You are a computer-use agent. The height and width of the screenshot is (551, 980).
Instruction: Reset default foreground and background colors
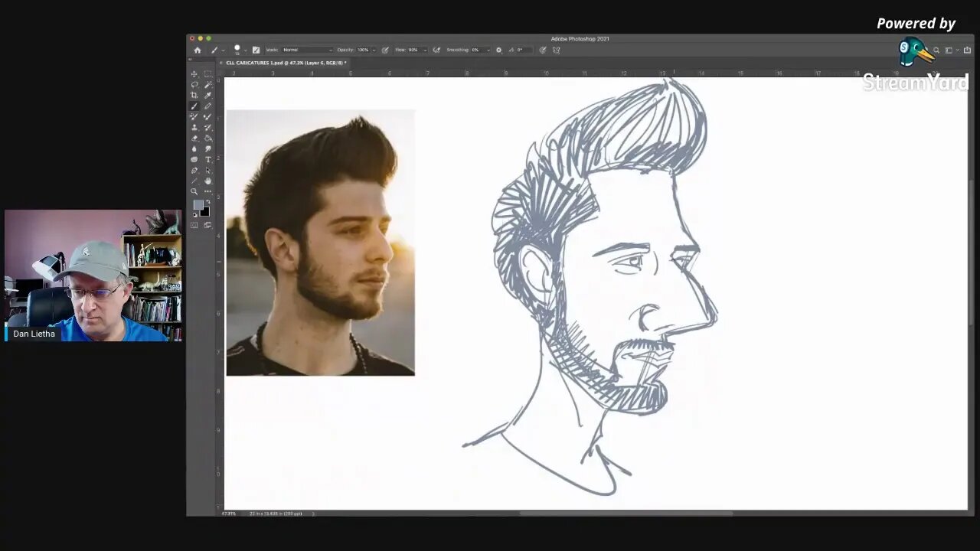(x=194, y=214)
